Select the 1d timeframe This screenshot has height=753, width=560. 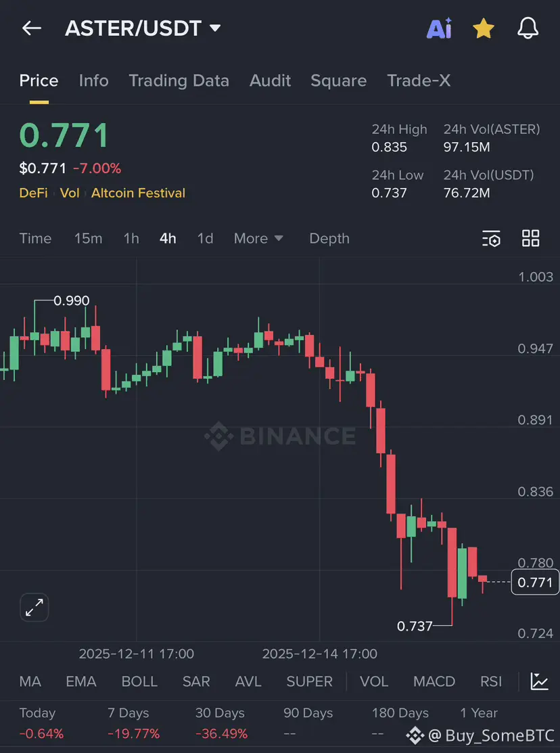pyautogui.click(x=205, y=238)
